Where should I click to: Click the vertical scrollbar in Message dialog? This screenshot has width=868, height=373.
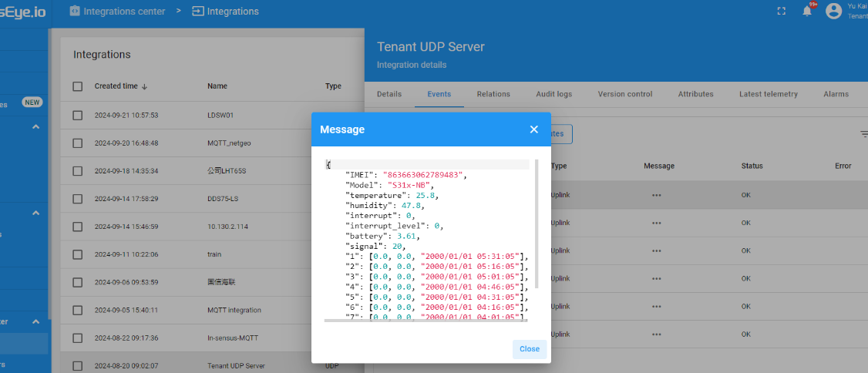coord(537,223)
